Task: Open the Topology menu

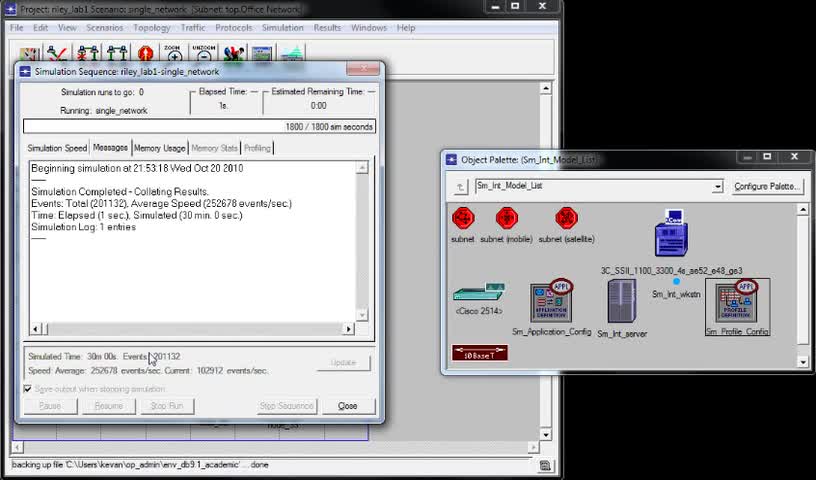Action: click(x=151, y=28)
